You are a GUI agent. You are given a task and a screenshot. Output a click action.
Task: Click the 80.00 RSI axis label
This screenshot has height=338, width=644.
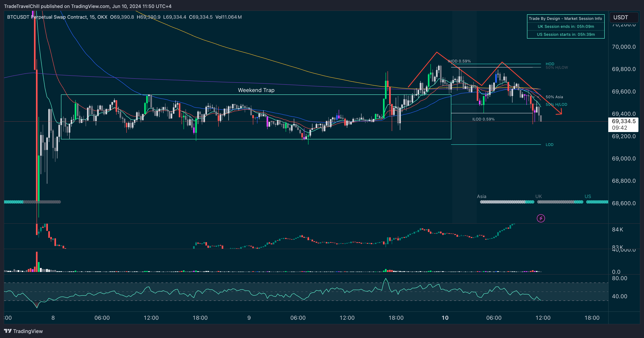pyautogui.click(x=619, y=278)
